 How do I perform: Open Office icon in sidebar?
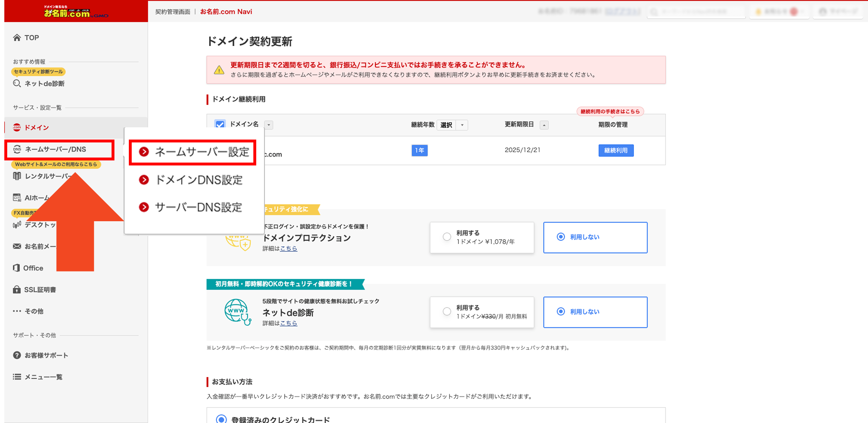[x=16, y=268]
